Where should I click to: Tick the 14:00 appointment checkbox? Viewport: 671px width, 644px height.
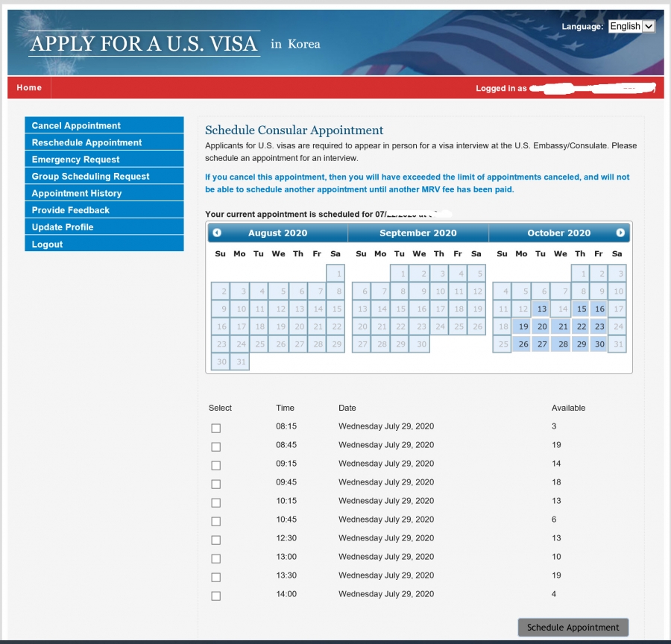point(216,596)
